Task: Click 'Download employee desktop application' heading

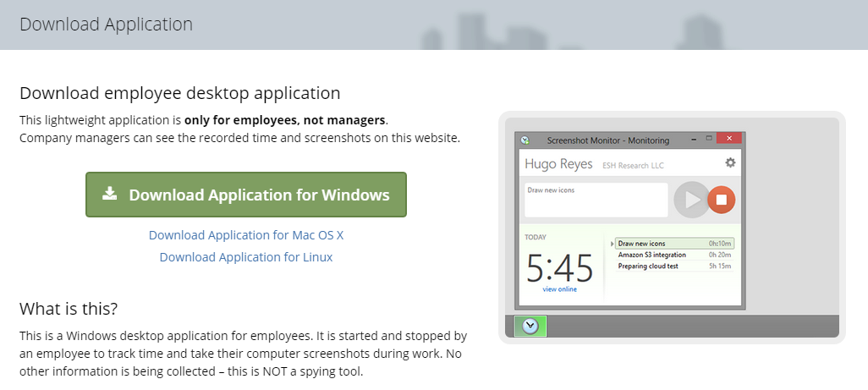Action: tap(180, 93)
